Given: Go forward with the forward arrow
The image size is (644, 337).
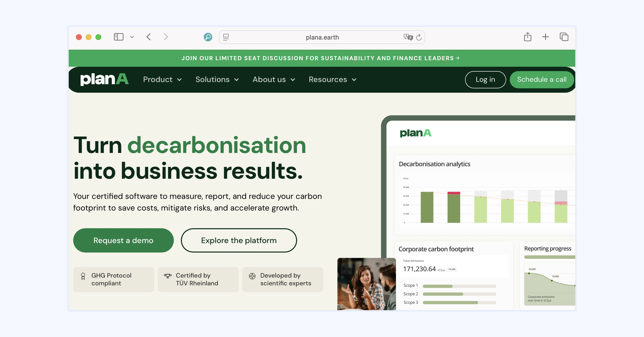Looking at the screenshot, I should point(166,37).
